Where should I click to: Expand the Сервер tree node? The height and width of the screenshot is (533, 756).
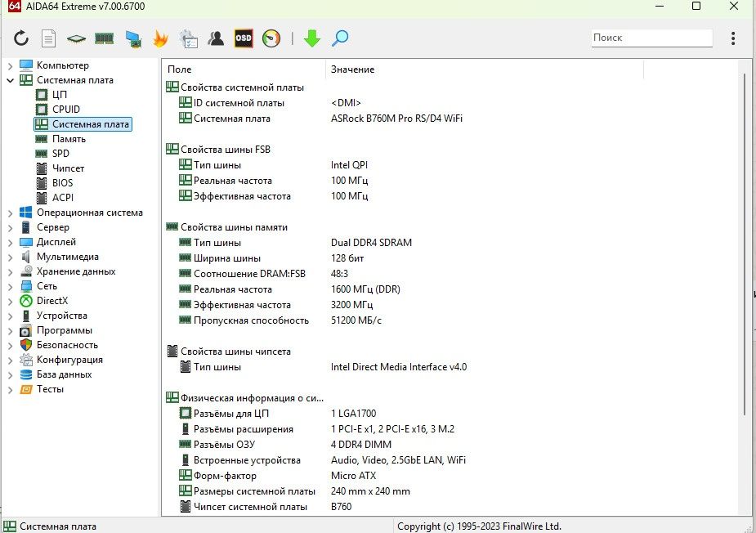[10, 228]
